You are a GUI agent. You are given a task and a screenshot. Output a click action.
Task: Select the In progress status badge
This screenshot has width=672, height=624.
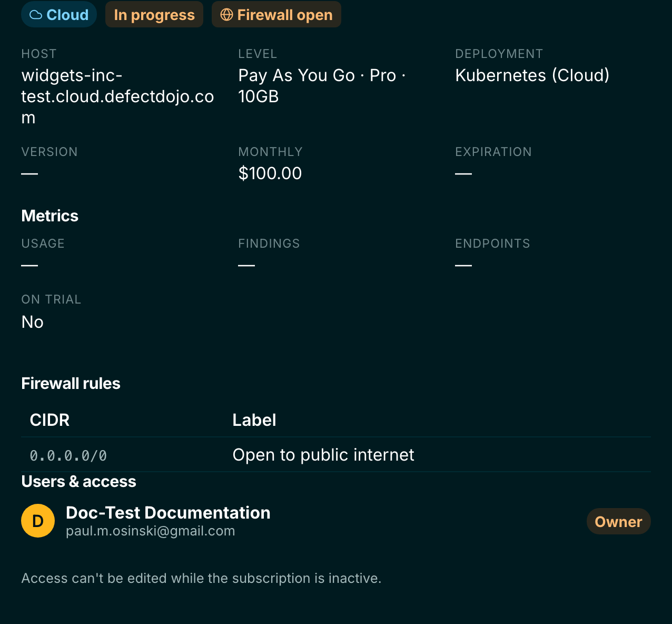tap(154, 15)
